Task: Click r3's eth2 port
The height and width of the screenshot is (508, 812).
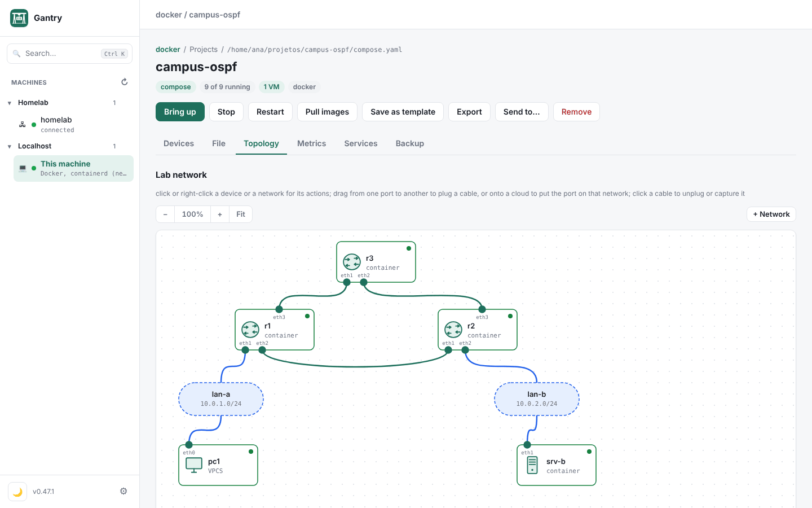Action: (364, 282)
